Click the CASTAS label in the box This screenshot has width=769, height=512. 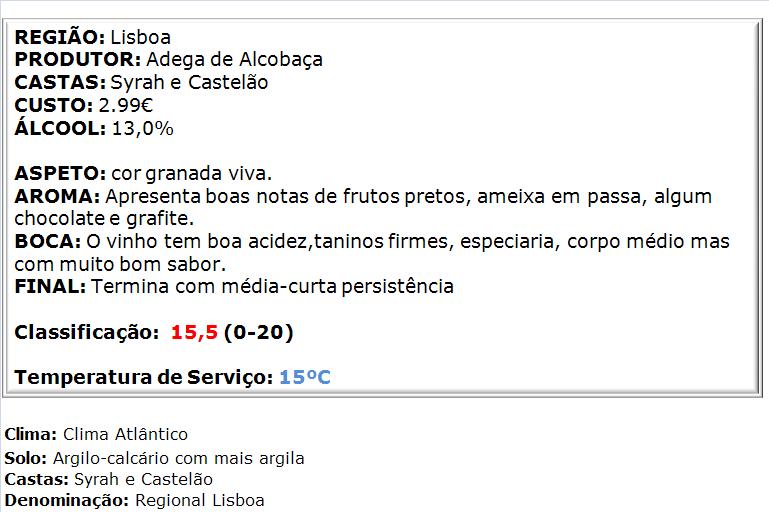[x=60, y=82]
